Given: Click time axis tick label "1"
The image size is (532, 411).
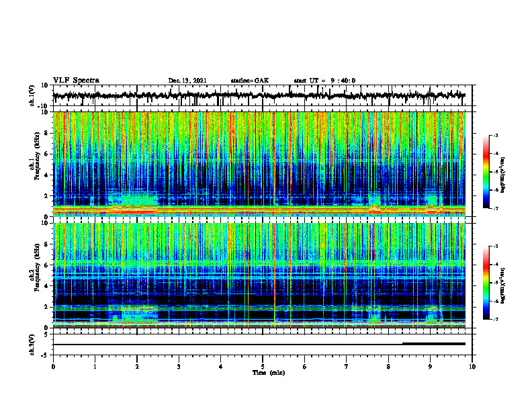Looking at the screenshot, I should click(x=95, y=367).
